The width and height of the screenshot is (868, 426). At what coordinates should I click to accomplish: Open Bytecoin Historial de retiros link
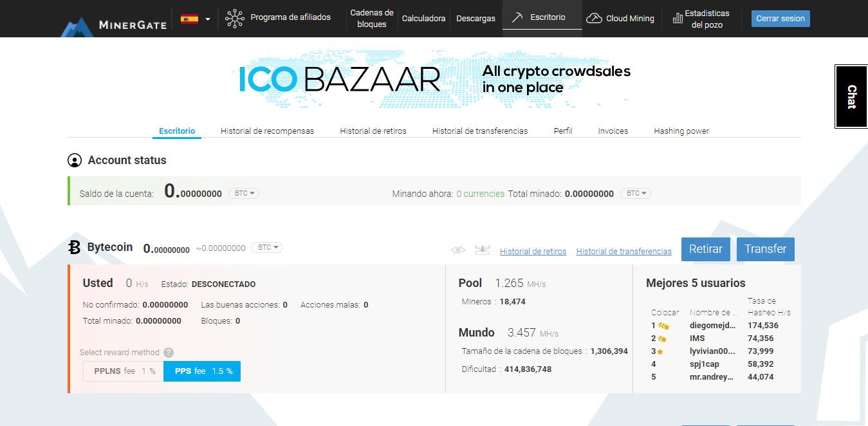click(533, 251)
